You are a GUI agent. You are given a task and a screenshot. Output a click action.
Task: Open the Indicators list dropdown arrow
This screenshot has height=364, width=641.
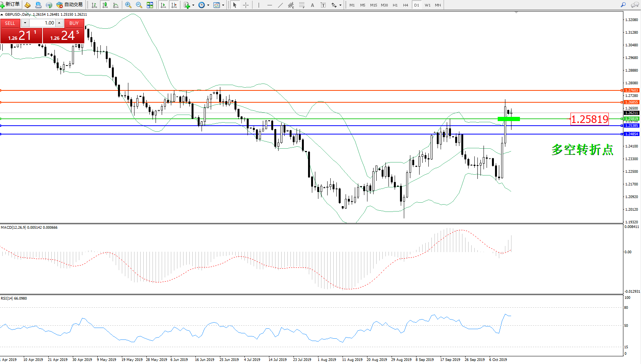[193, 5]
